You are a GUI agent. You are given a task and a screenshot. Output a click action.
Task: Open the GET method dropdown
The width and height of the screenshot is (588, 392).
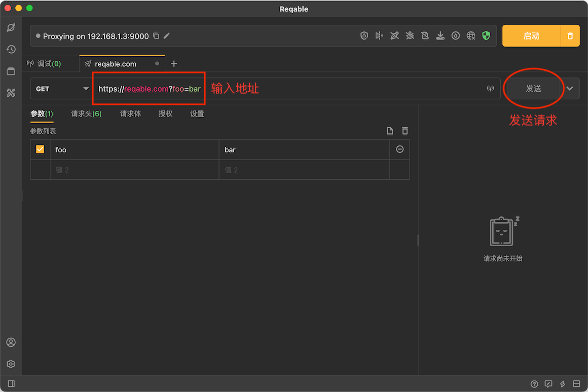(x=61, y=89)
